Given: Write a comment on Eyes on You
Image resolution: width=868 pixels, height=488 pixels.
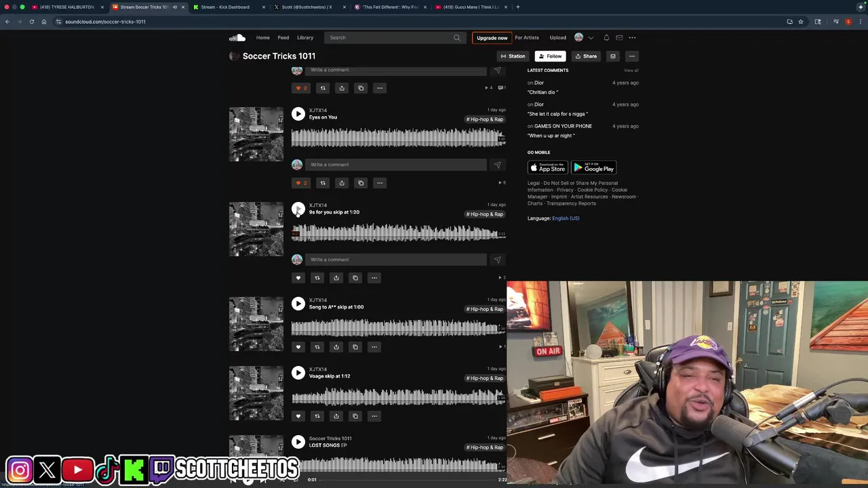Looking at the screenshot, I should [x=397, y=165].
